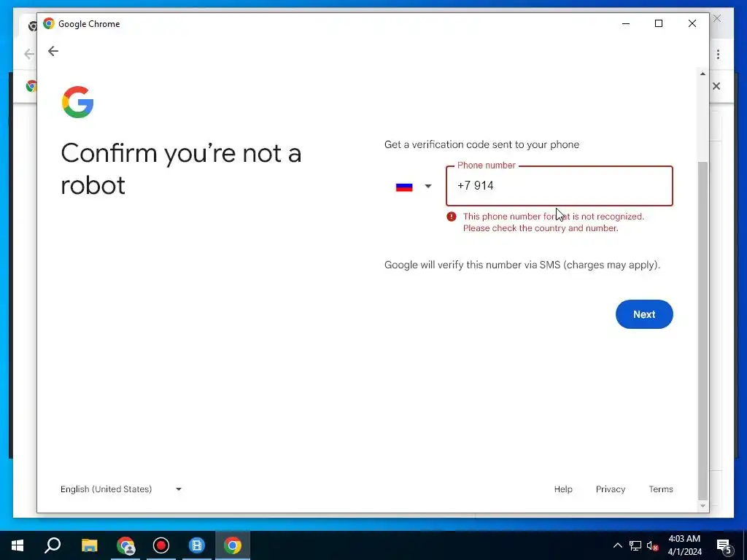Show hidden system tray icons

[617, 545]
